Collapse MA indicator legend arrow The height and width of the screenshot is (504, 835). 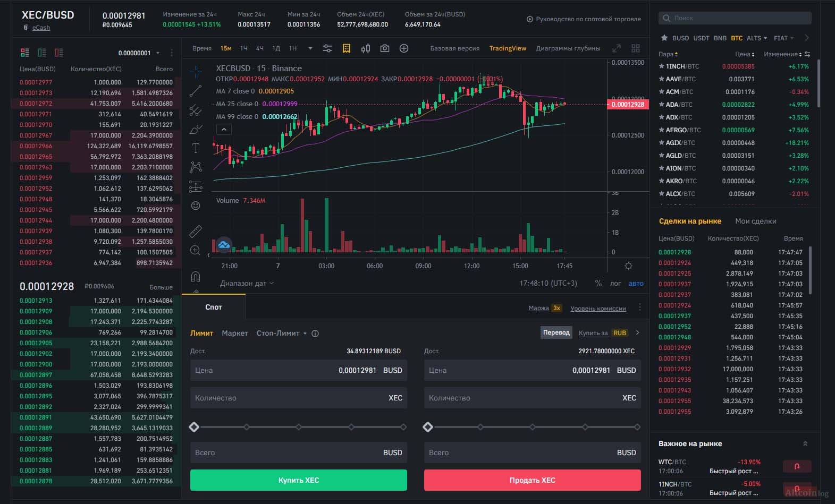[x=224, y=130]
